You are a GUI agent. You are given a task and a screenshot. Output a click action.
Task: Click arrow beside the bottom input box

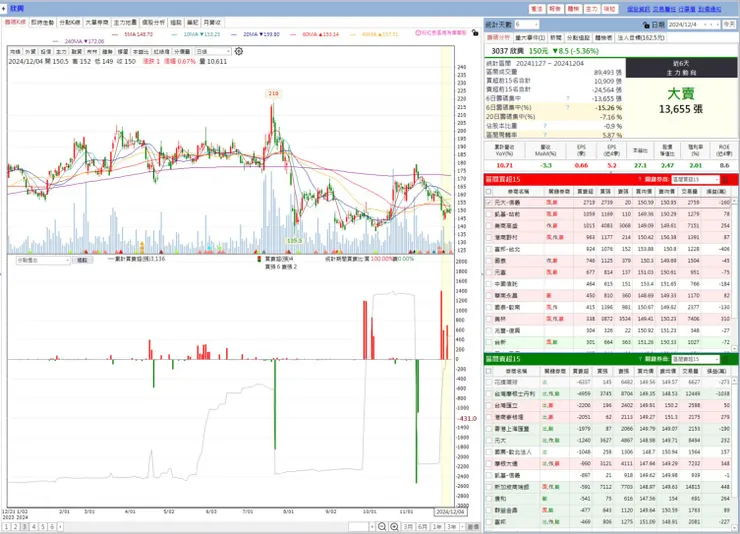[x=372, y=526]
